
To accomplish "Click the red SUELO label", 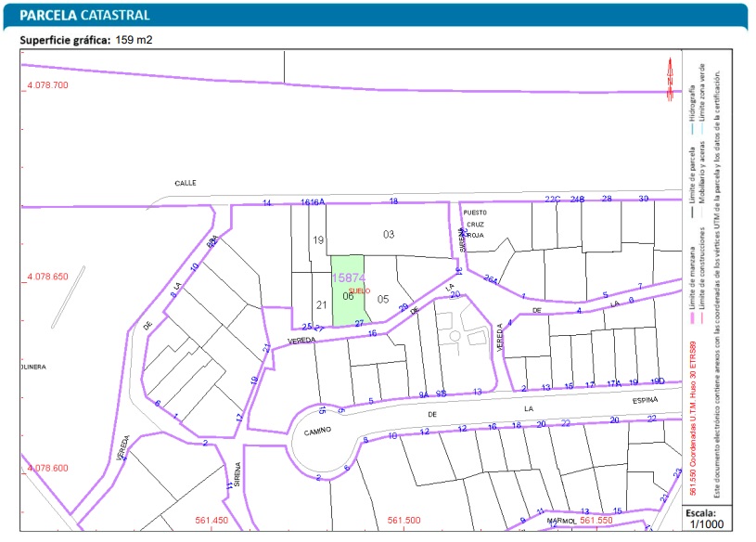I will coord(359,290).
